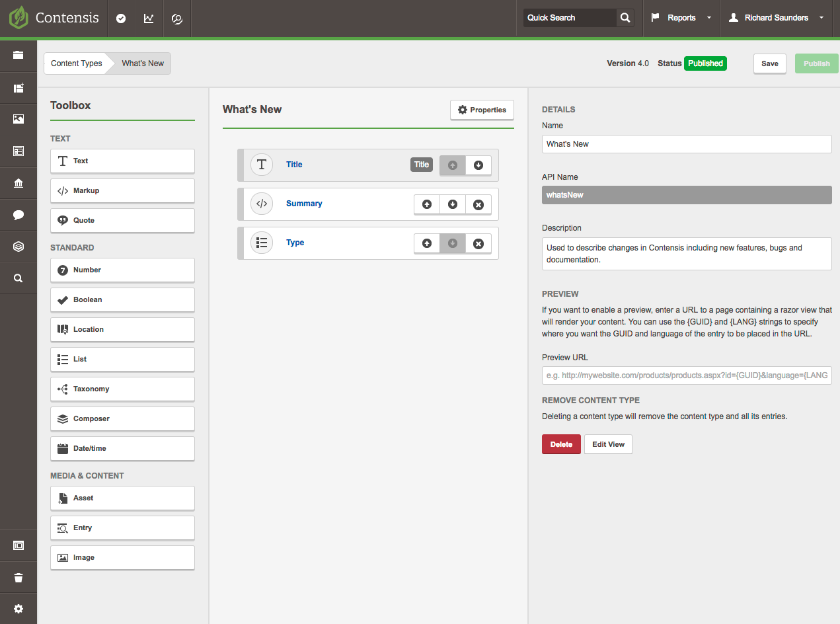Click the sidebar search magnifier icon
The image size is (840, 624).
tap(19, 279)
